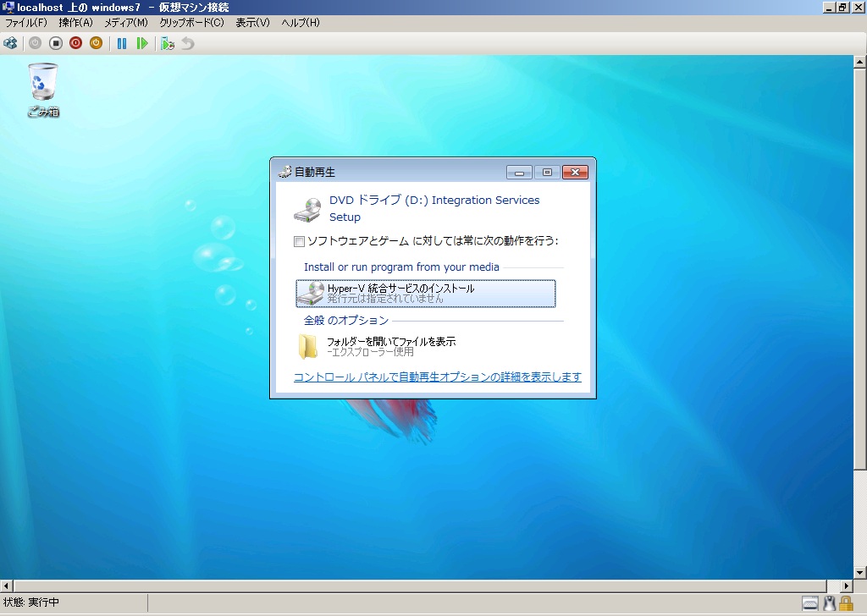Click the Turn Off (stop) toolbar icon

coord(55,43)
